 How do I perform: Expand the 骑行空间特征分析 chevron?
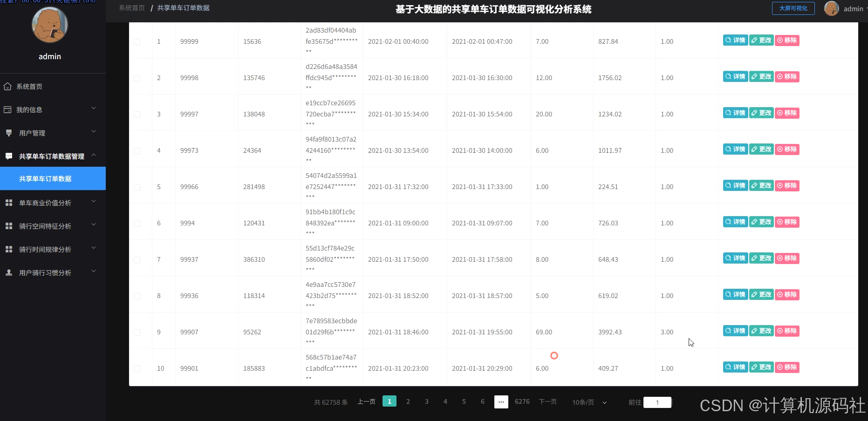[x=94, y=224]
